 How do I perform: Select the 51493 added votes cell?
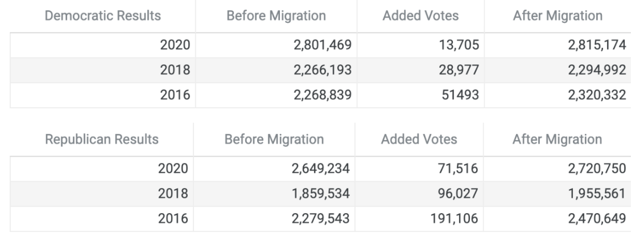pyautogui.click(x=462, y=95)
